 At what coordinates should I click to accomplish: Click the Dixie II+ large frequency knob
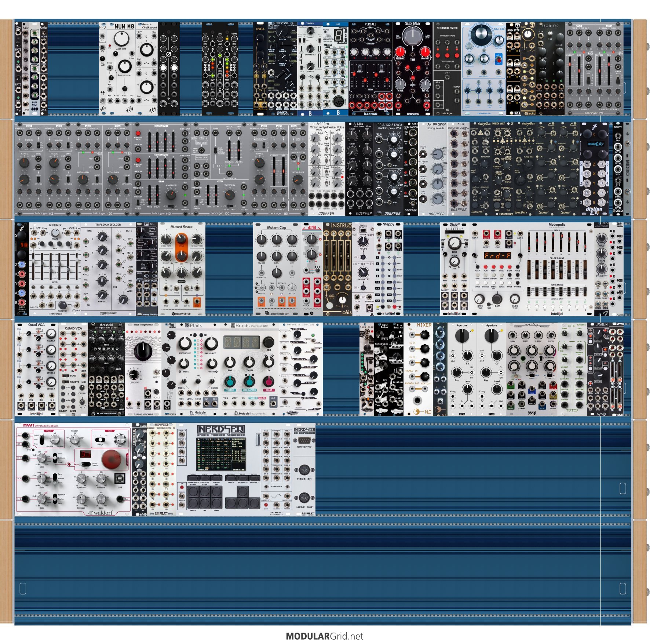tap(454, 243)
